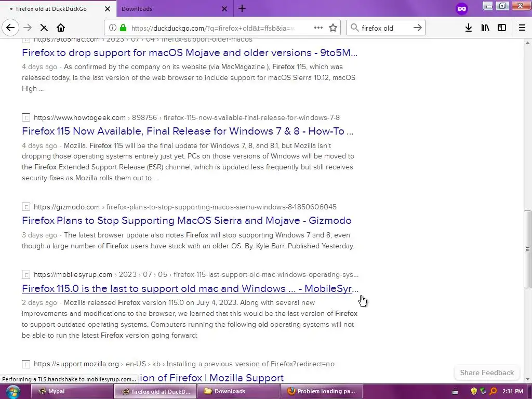532x399 pixels.
Task: Open MobileSyrup 'Firefox 115.0 is the last' link
Action: (190, 288)
